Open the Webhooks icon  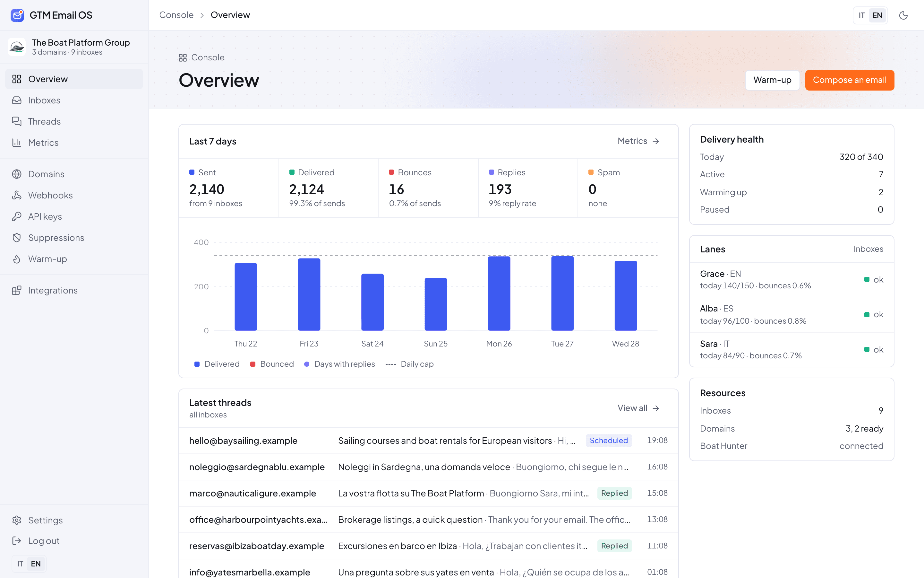pyautogui.click(x=16, y=195)
